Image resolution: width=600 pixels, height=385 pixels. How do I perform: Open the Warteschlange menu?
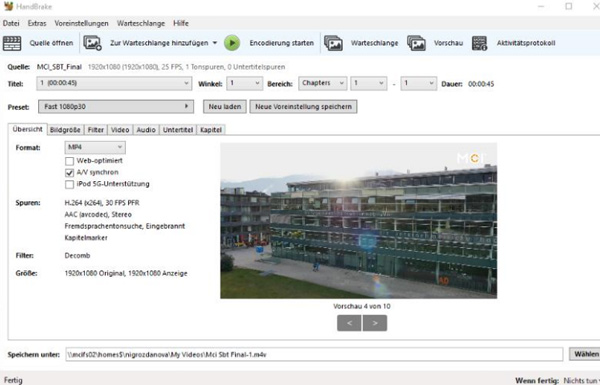[141, 23]
